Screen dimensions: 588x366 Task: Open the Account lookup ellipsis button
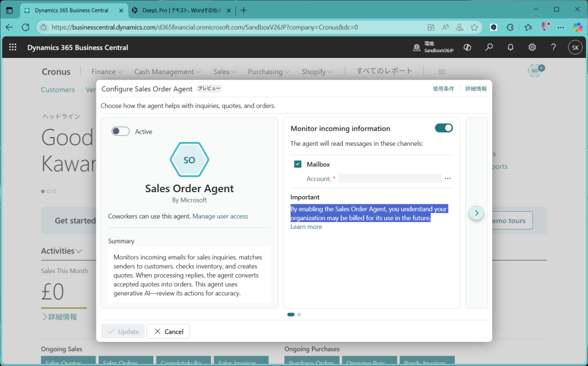448,178
